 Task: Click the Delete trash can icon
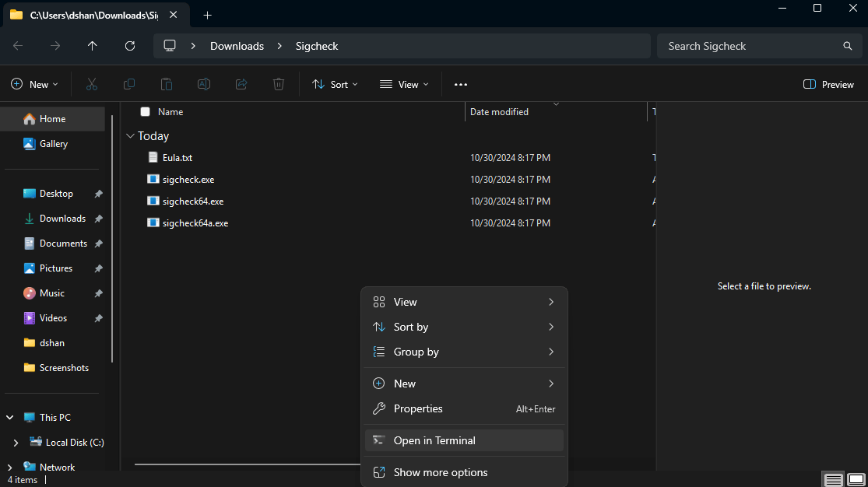279,84
